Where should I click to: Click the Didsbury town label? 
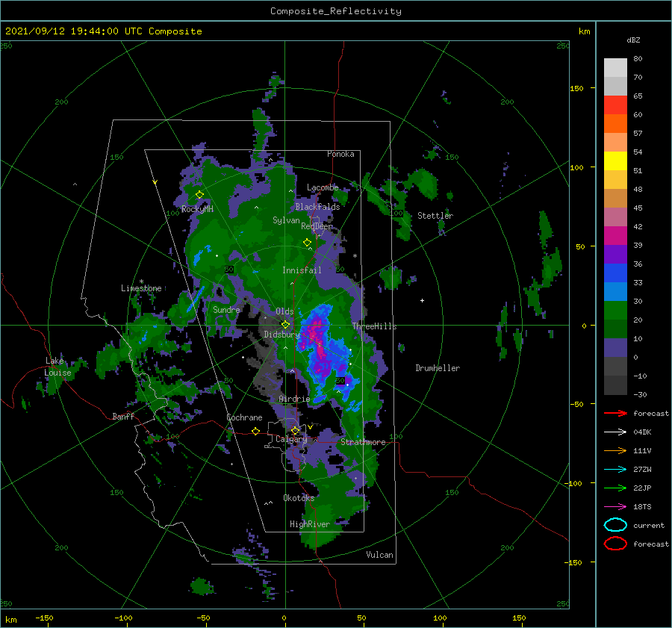point(281,335)
